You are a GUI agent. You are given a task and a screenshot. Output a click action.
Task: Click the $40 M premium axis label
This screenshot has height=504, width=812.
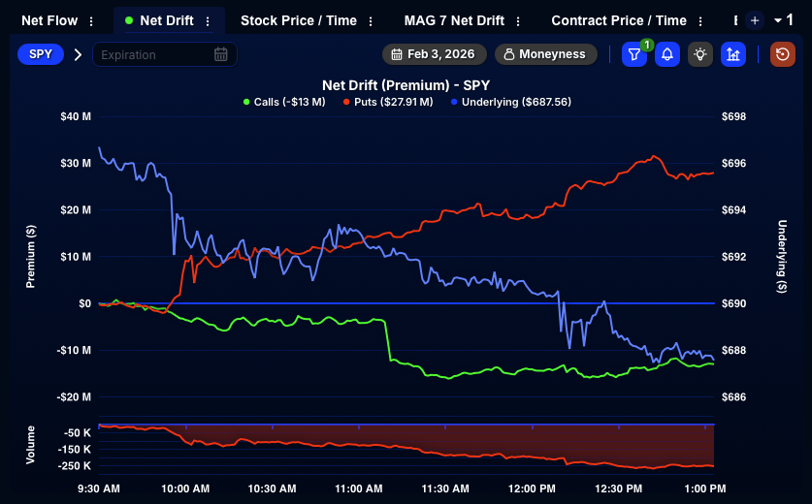[76, 116]
